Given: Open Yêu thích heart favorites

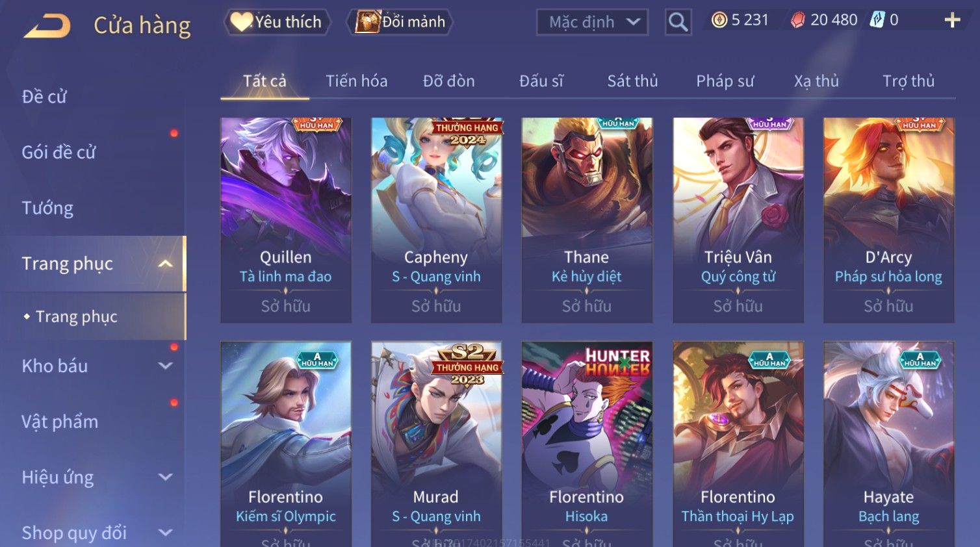Looking at the screenshot, I should click(277, 22).
